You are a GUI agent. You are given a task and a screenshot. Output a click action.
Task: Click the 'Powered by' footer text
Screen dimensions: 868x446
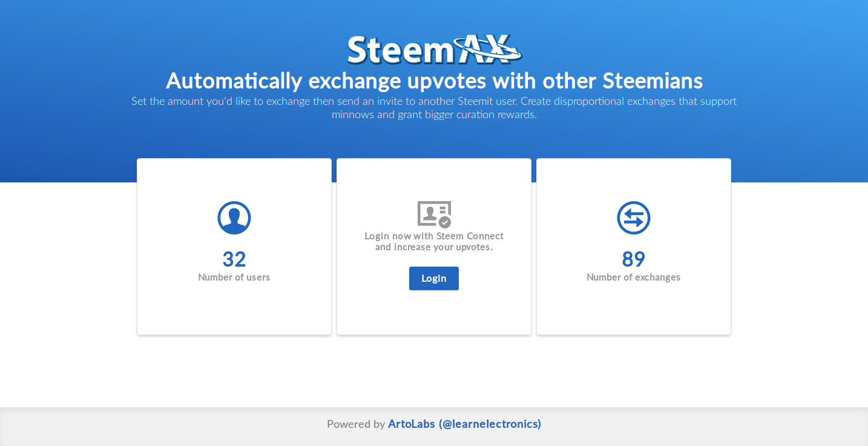pyautogui.click(x=356, y=424)
